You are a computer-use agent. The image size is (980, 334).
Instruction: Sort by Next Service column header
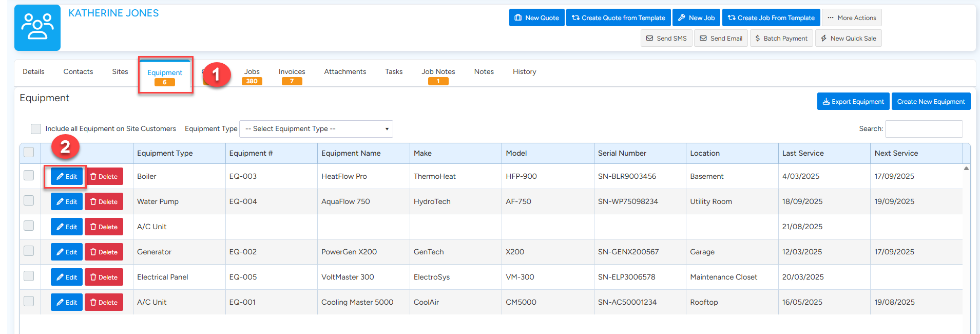tap(896, 153)
